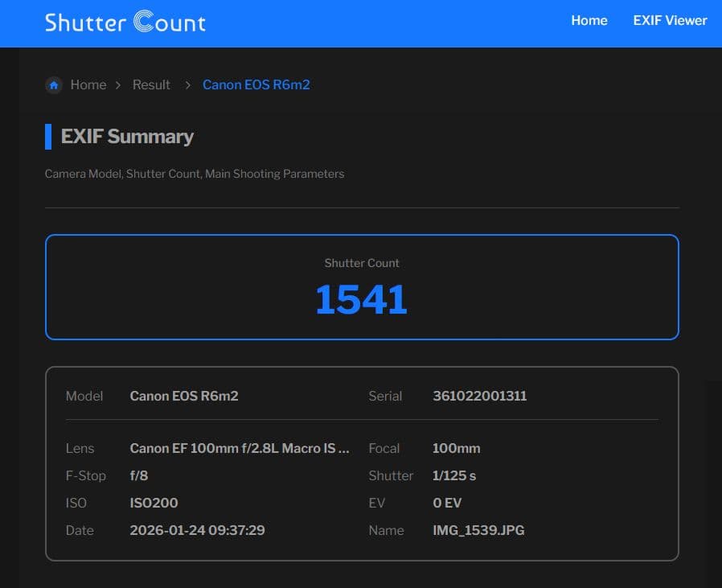722x588 pixels.
Task: Click the truncated Canon EF 100mm lens name
Action: 239,449
